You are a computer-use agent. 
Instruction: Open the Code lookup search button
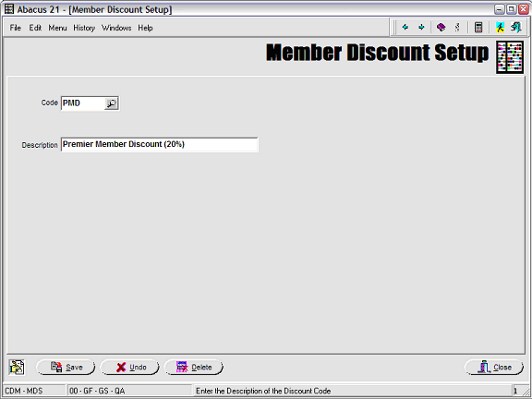pos(111,103)
